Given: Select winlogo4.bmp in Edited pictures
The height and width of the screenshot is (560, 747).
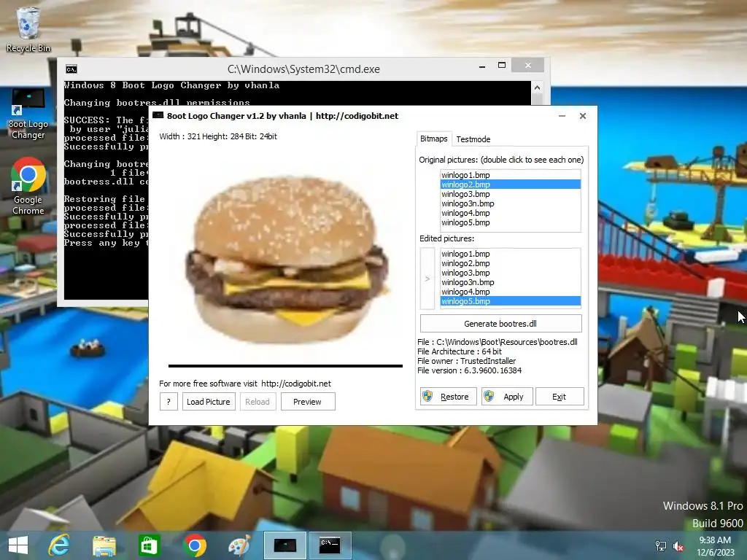Looking at the screenshot, I should (x=510, y=292).
